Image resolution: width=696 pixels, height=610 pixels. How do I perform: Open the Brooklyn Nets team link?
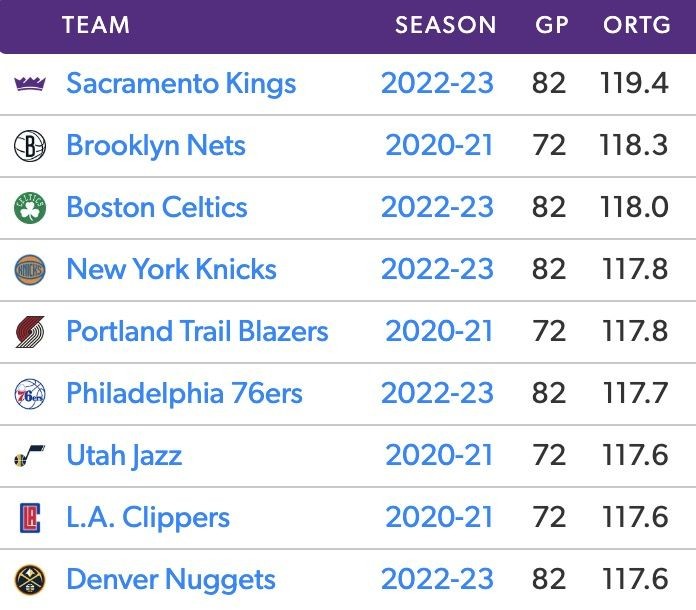pyautogui.click(x=156, y=146)
